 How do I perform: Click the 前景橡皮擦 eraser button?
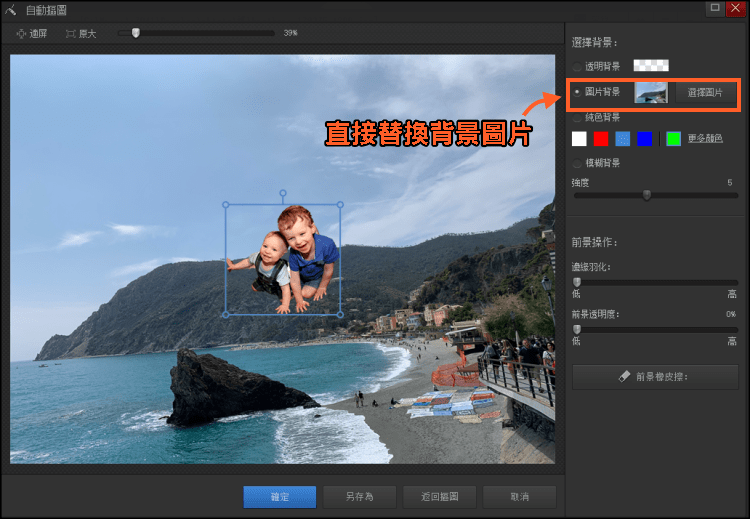click(x=655, y=377)
